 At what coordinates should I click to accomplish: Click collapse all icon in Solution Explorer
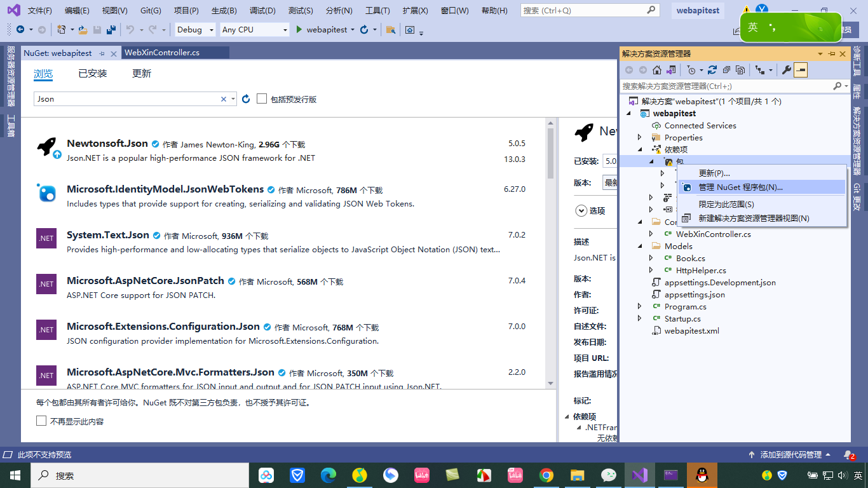click(726, 70)
